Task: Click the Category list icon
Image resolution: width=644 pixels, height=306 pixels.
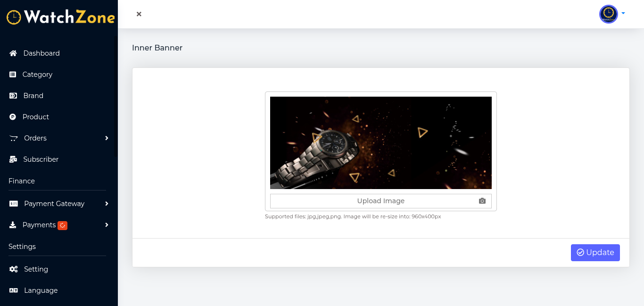Action: (x=13, y=74)
